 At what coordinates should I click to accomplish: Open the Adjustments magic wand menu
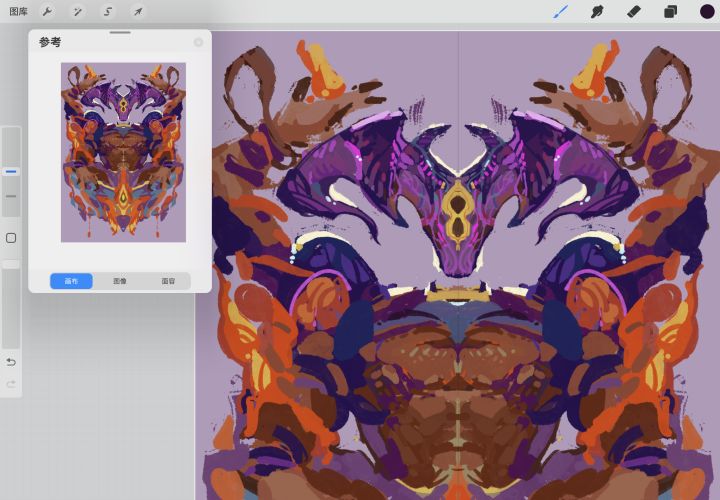(x=77, y=12)
